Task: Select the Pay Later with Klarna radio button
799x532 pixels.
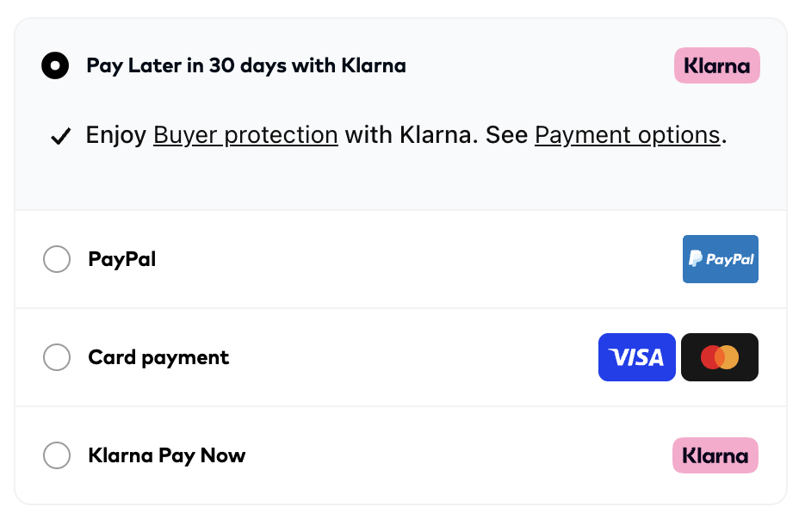Action: 55,65
